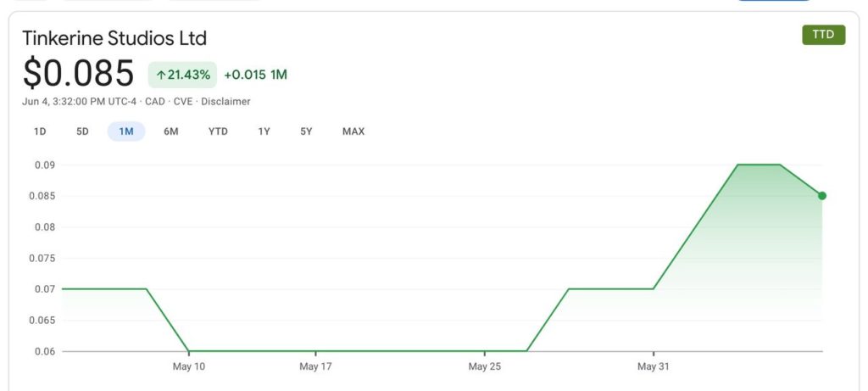Select the 1D time range tab
The width and height of the screenshot is (868, 391).
coord(40,131)
